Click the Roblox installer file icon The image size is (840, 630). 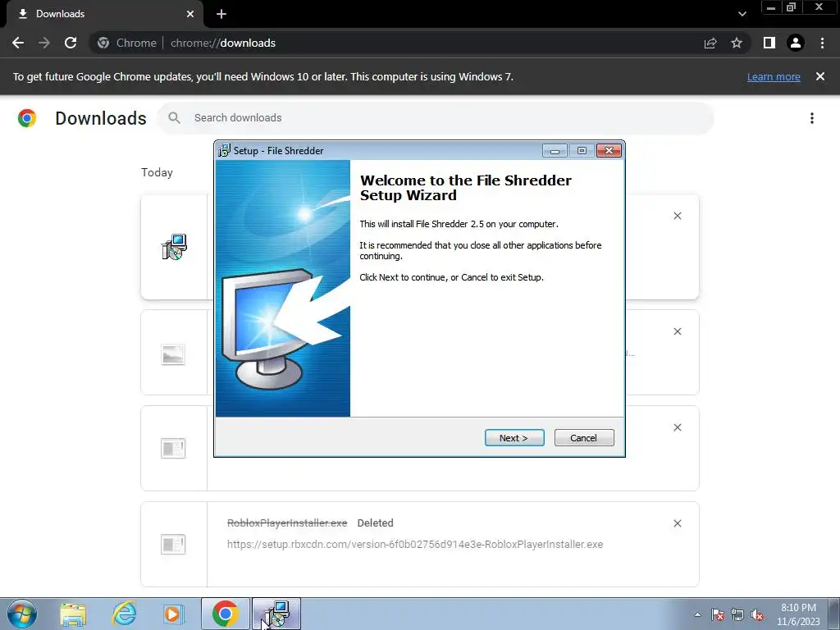[x=173, y=545]
